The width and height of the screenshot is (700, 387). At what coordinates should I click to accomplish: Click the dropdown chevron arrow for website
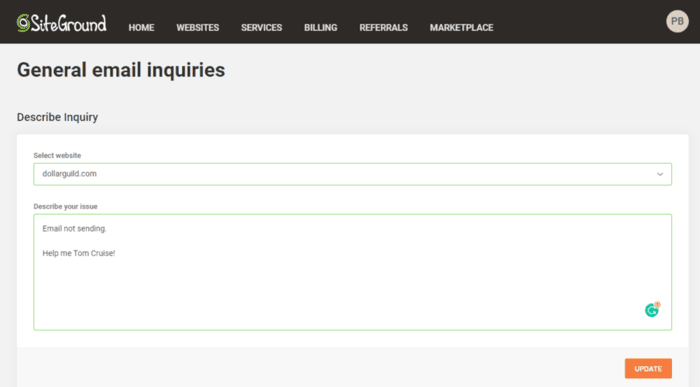pos(660,174)
